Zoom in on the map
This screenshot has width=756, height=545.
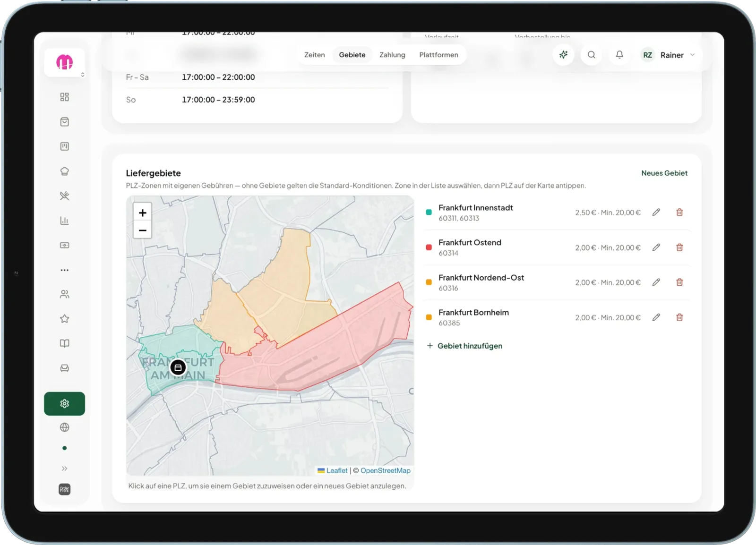point(143,213)
